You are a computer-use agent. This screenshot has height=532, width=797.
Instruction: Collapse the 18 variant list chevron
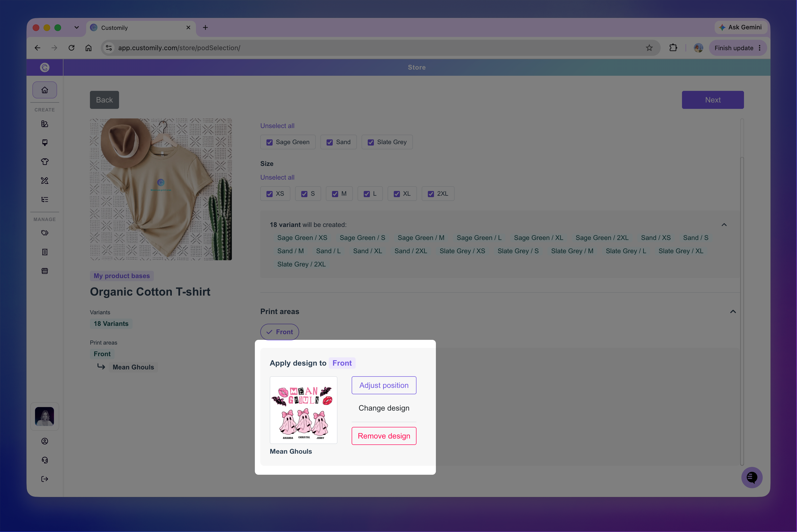724,225
